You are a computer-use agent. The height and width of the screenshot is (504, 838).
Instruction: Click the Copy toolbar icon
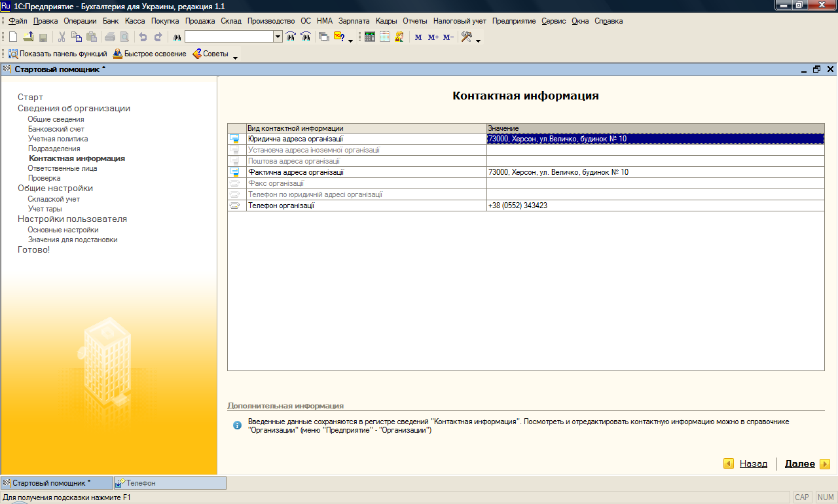click(77, 37)
